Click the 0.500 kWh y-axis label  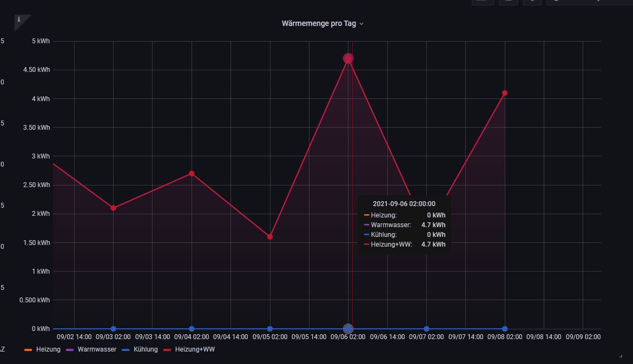tap(34, 300)
